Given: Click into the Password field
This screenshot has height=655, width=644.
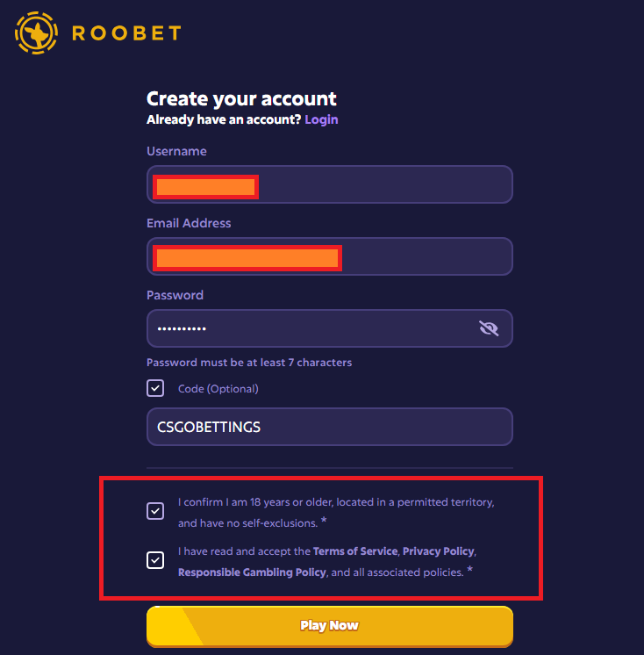Looking at the screenshot, I should (307, 328).
